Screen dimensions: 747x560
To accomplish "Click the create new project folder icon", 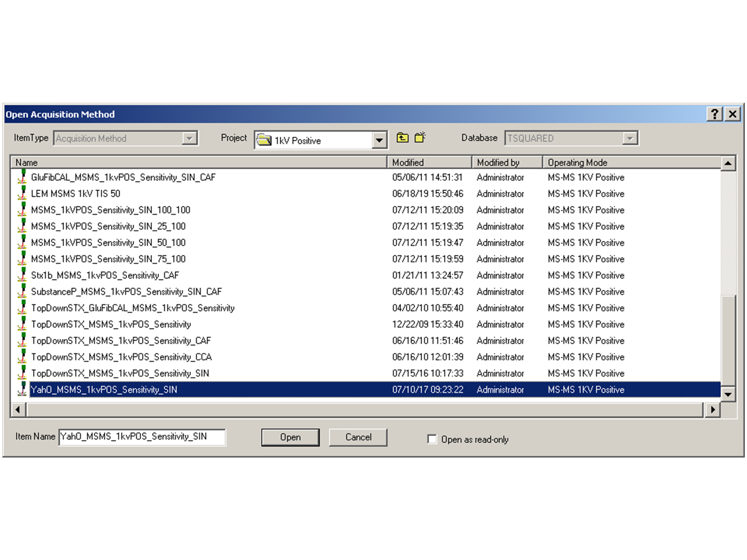I will (420, 138).
